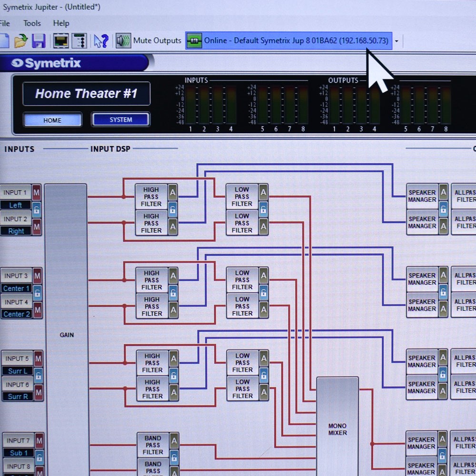
Task: Click lock icon between Surround high pass filters
Action: tap(174, 376)
